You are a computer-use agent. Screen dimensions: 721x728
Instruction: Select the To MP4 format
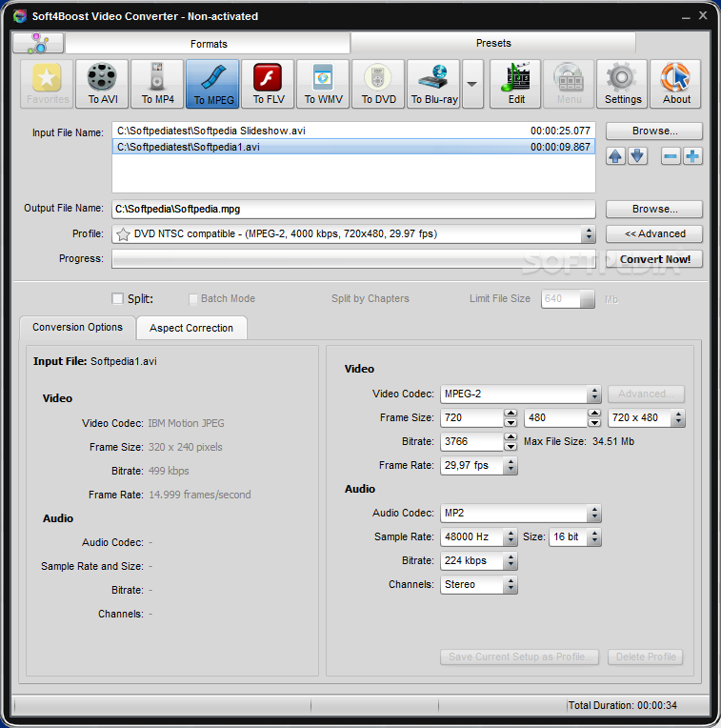tap(157, 84)
